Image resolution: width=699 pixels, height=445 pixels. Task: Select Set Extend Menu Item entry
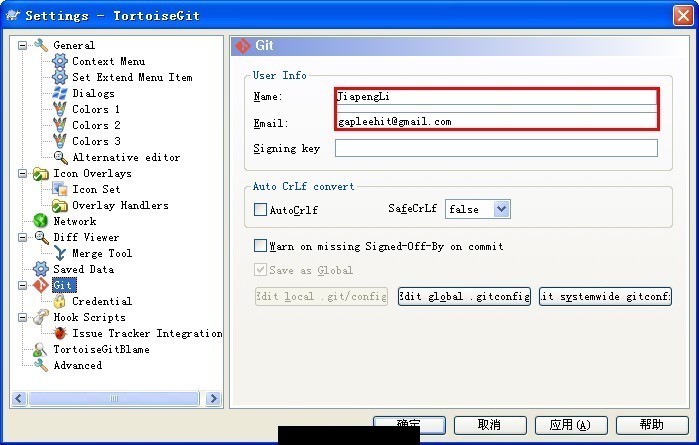[x=132, y=77]
